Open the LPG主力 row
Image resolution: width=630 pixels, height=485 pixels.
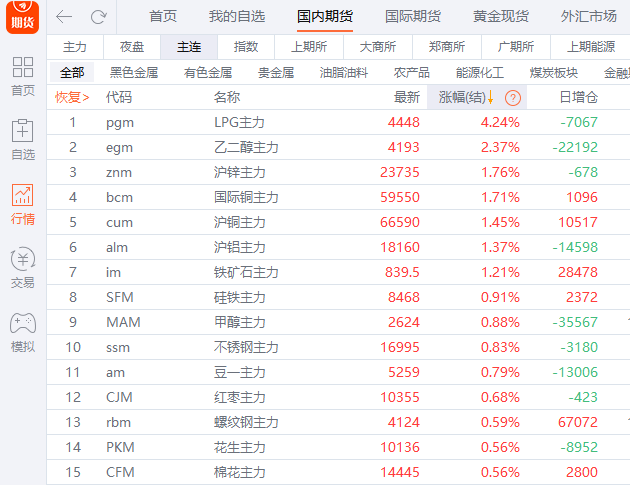tap(240, 122)
